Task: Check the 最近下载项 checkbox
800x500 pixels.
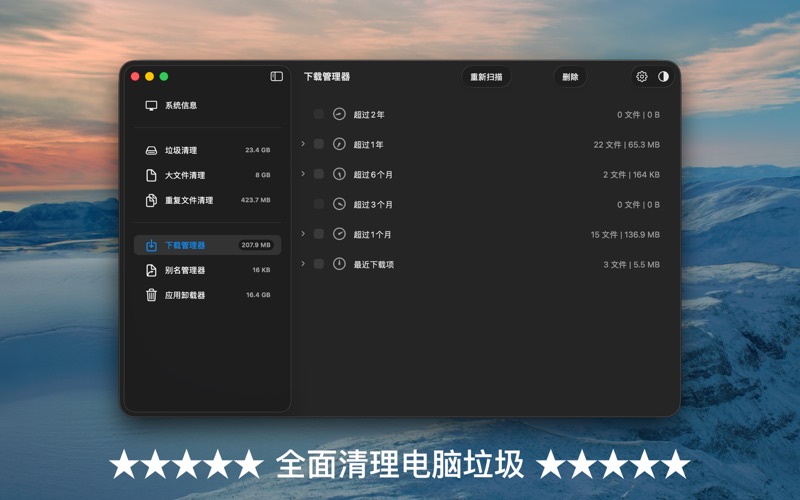Action: coord(319,264)
